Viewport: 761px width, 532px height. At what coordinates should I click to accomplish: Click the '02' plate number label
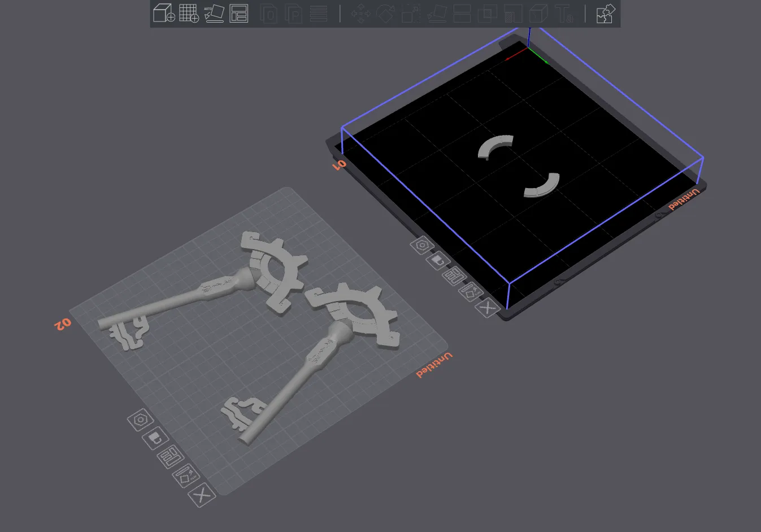(x=63, y=324)
